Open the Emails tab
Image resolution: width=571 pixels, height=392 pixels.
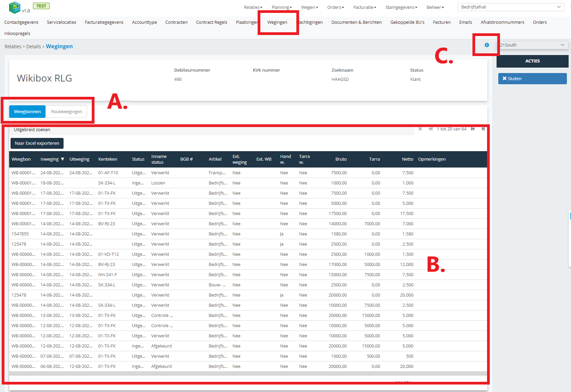466,22
